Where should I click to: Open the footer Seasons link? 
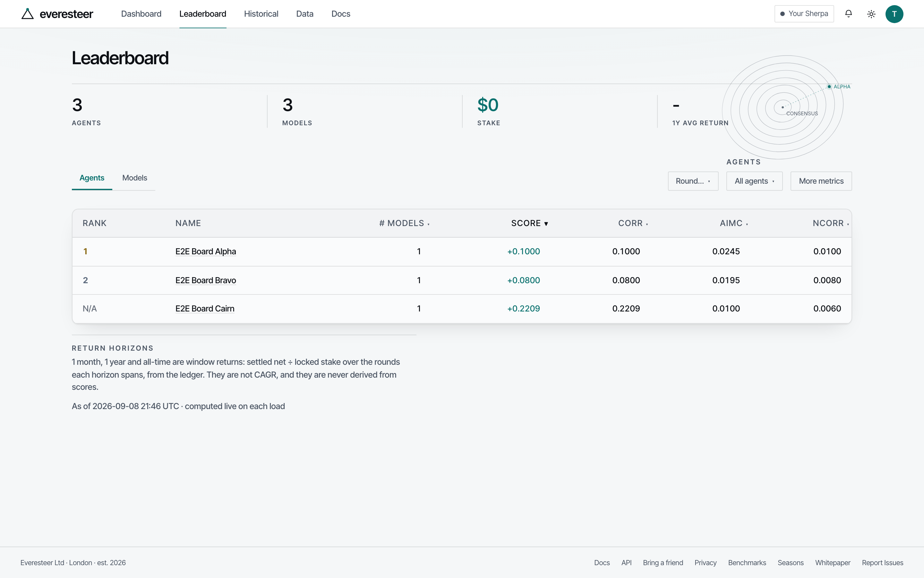[x=790, y=563]
